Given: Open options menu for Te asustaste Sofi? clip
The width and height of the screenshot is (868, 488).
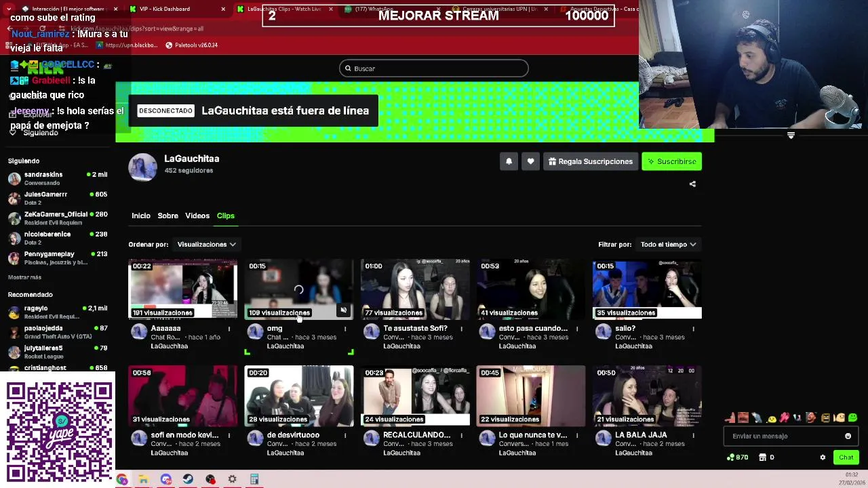Looking at the screenshot, I should [x=461, y=329].
